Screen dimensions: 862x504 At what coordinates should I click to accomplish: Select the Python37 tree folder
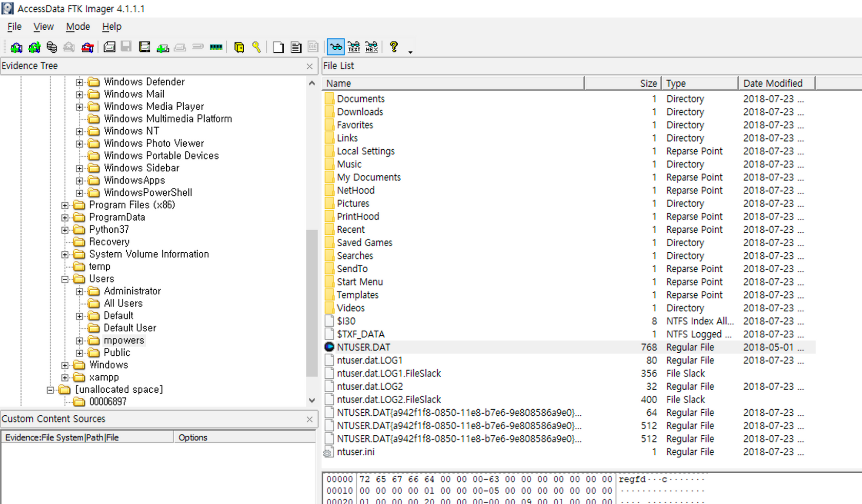coord(109,230)
